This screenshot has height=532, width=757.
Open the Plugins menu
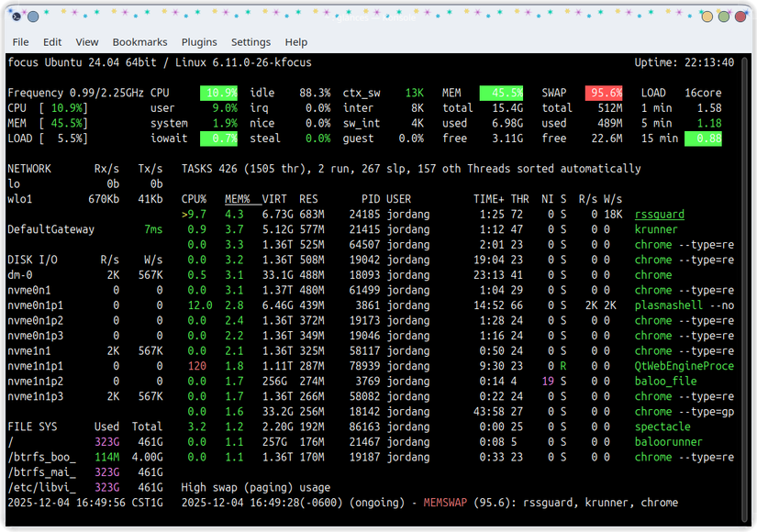tap(201, 41)
